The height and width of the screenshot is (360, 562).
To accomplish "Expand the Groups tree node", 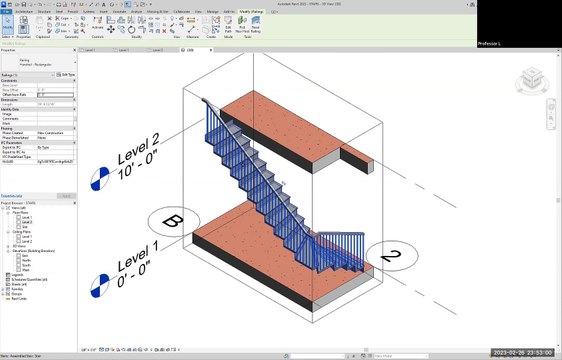I will 3,294.
